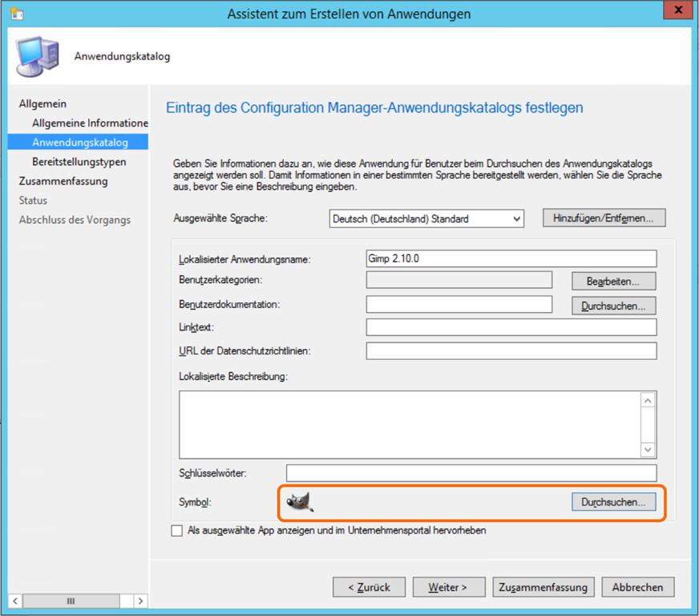The height and width of the screenshot is (616, 699).
Task: Click the Hinzufügen/Entfernen button
Action: tap(604, 218)
